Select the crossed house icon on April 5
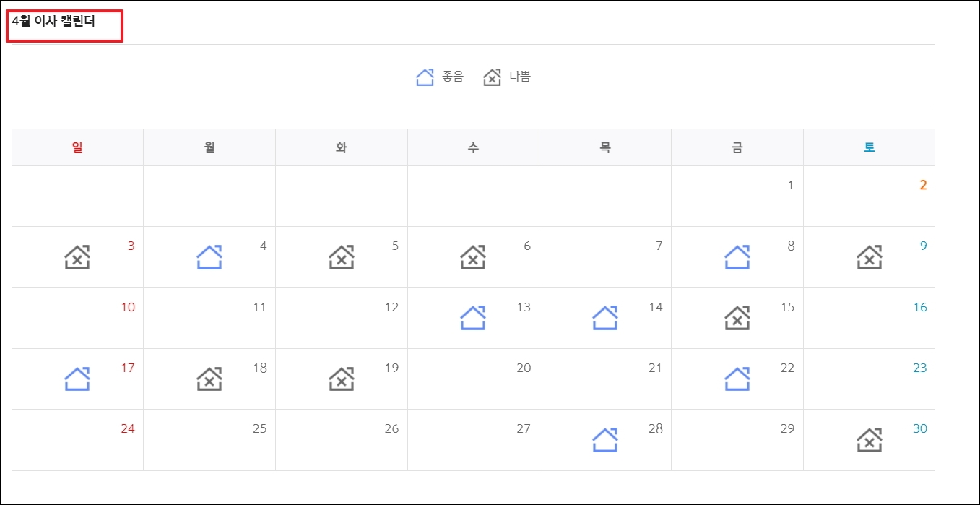 pos(342,257)
